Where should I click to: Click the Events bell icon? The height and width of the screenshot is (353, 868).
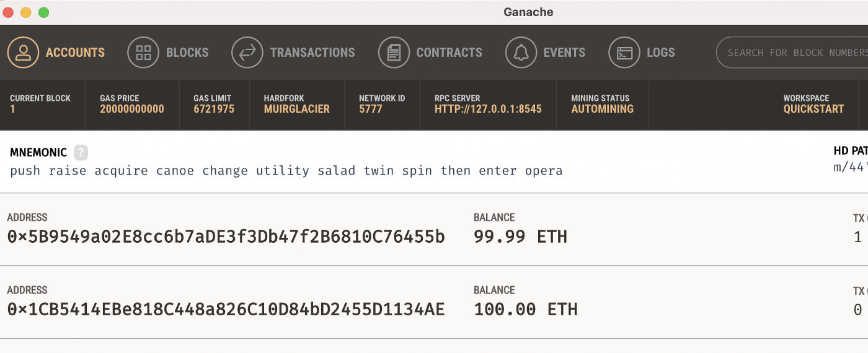tap(521, 53)
